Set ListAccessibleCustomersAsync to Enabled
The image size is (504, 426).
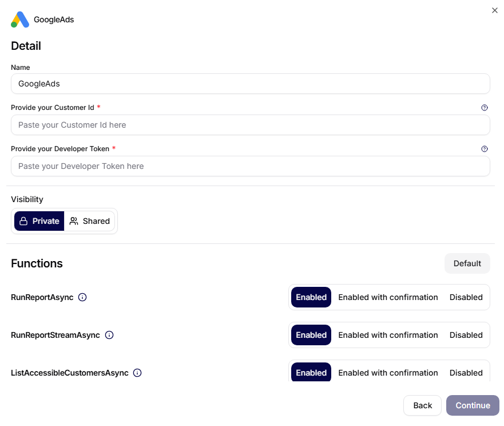pyautogui.click(x=311, y=372)
